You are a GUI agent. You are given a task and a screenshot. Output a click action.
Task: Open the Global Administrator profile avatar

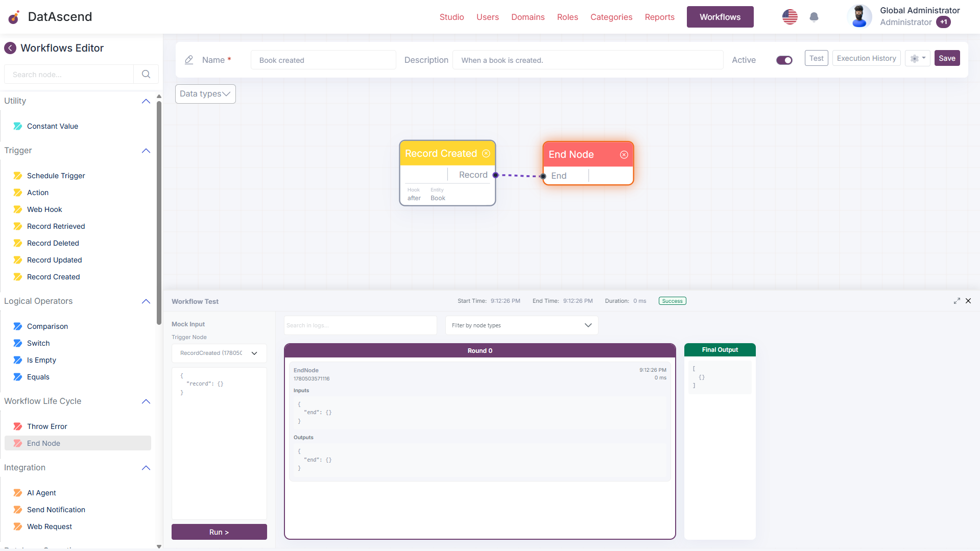tap(859, 17)
